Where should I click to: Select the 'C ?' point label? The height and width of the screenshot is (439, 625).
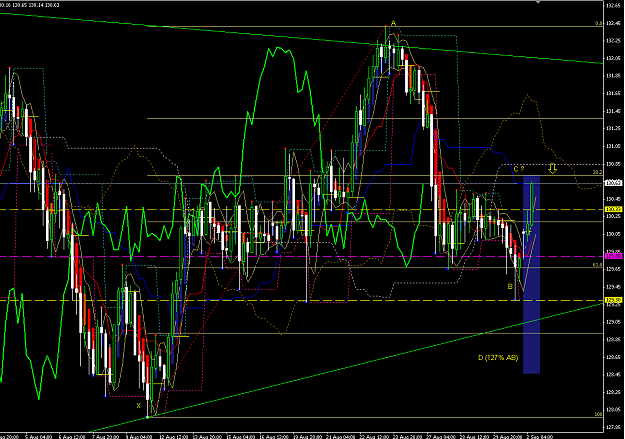click(x=519, y=169)
